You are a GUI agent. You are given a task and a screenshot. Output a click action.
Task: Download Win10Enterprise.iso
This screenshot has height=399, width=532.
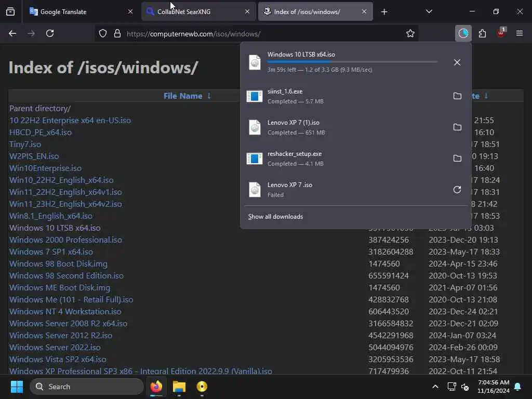[x=45, y=168]
